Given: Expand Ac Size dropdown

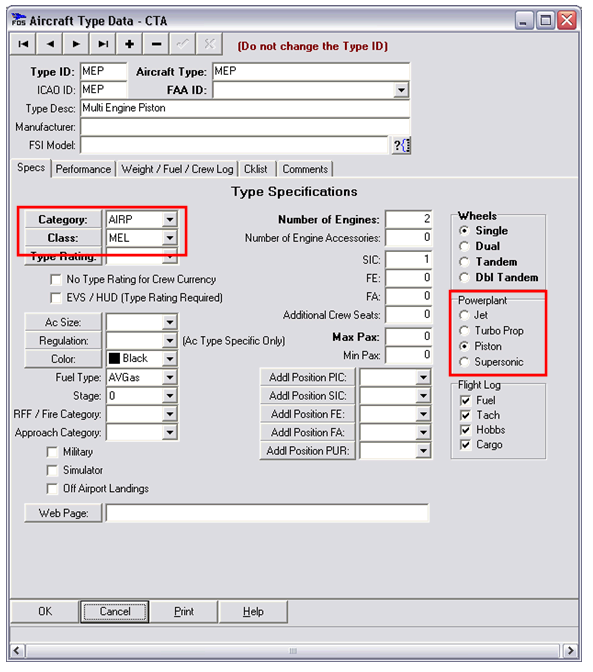Looking at the screenshot, I should point(170,322).
